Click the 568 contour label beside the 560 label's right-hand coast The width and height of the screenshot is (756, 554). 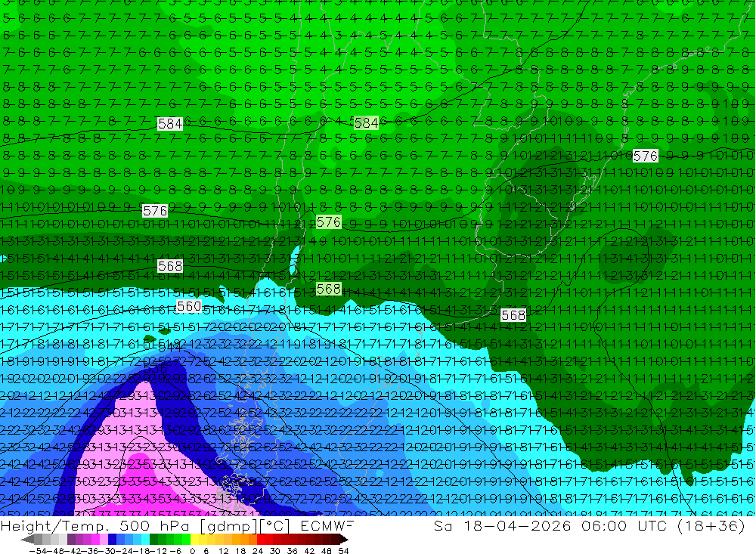513,315
